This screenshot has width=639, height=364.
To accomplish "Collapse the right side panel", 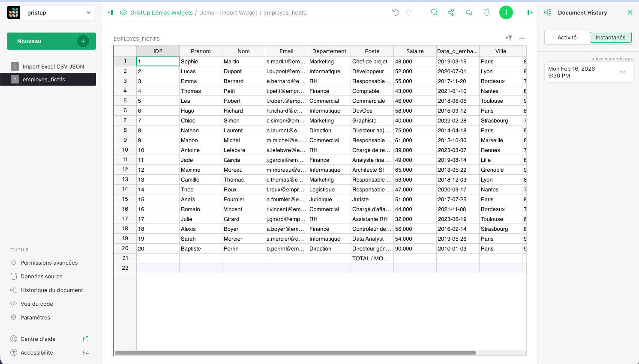I will [530, 12].
